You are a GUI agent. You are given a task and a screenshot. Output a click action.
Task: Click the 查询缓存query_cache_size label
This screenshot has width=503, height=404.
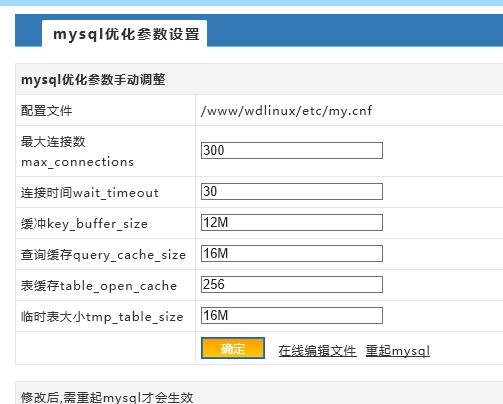(103, 255)
